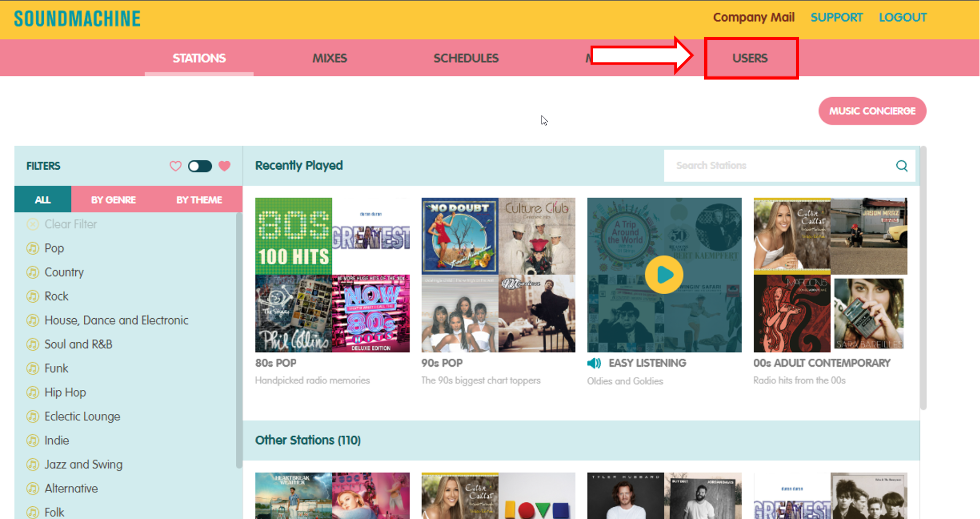Click the search magnifier icon

(x=902, y=166)
